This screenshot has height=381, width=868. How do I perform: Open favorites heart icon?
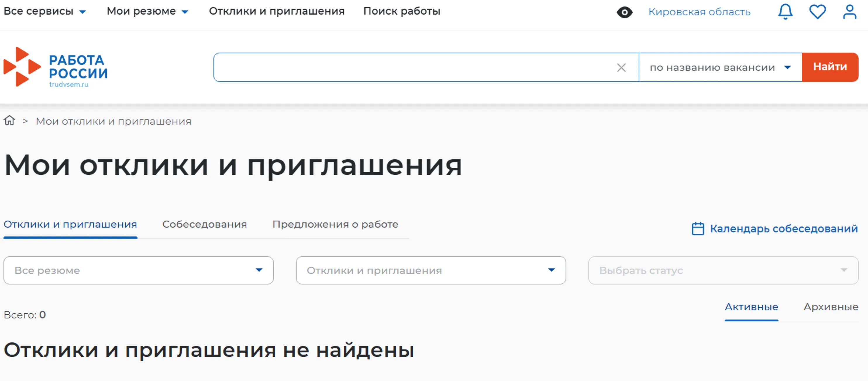[817, 12]
